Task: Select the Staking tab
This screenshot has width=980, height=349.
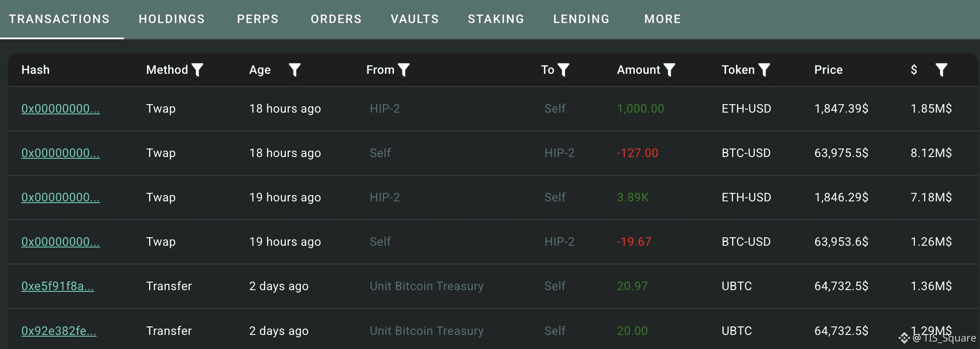Action: [x=496, y=19]
